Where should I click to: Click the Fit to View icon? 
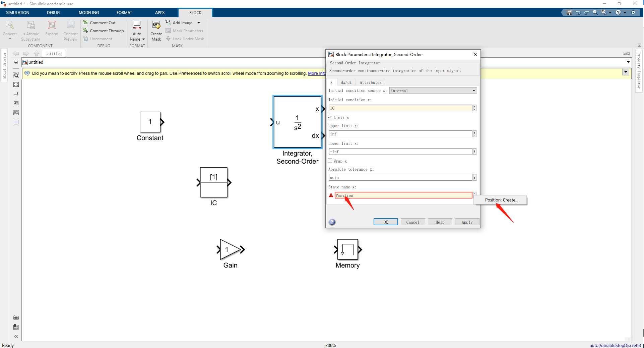16,84
